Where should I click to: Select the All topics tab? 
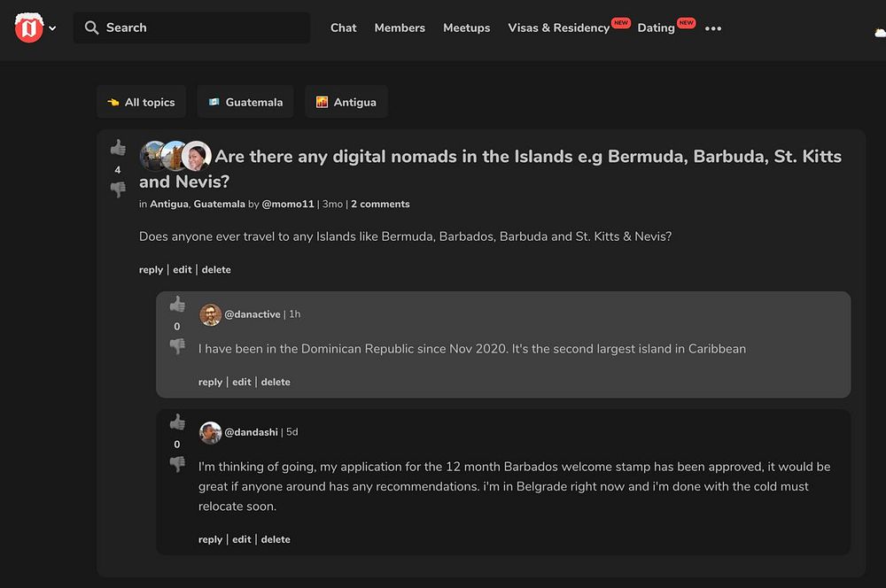(x=141, y=102)
